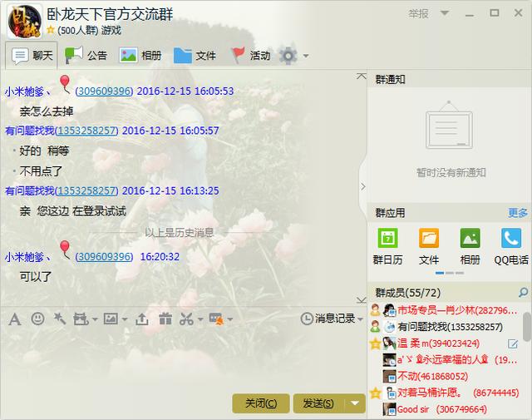Screen dimensions: 532x420
Task: Select the scissors screenshot tool
Action: click(186, 319)
